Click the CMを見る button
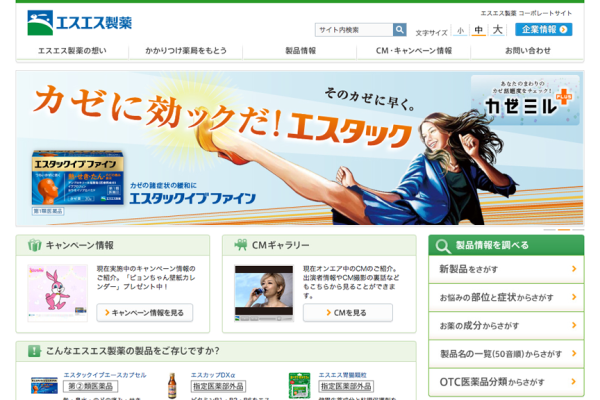 click(347, 313)
